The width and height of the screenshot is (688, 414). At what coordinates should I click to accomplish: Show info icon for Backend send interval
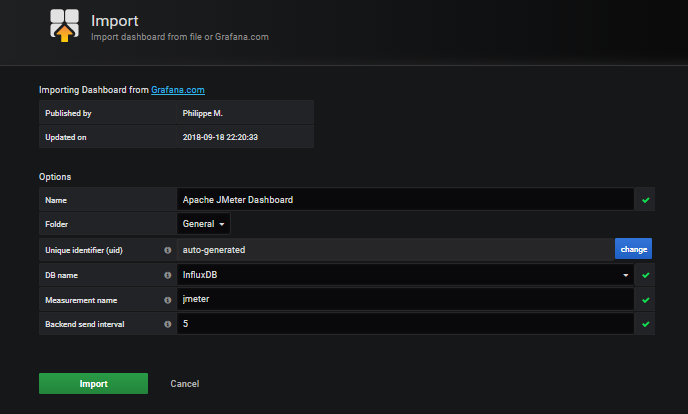pyautogui.click(x=168, y=324)
